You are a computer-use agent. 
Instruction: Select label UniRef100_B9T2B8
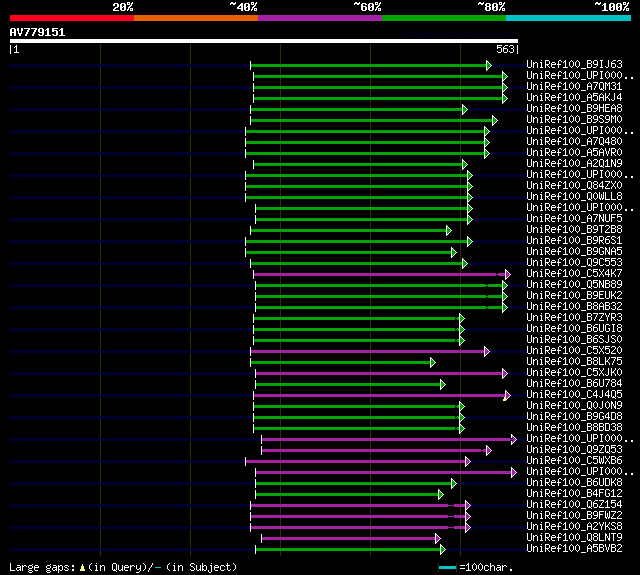tap(574, 230)
